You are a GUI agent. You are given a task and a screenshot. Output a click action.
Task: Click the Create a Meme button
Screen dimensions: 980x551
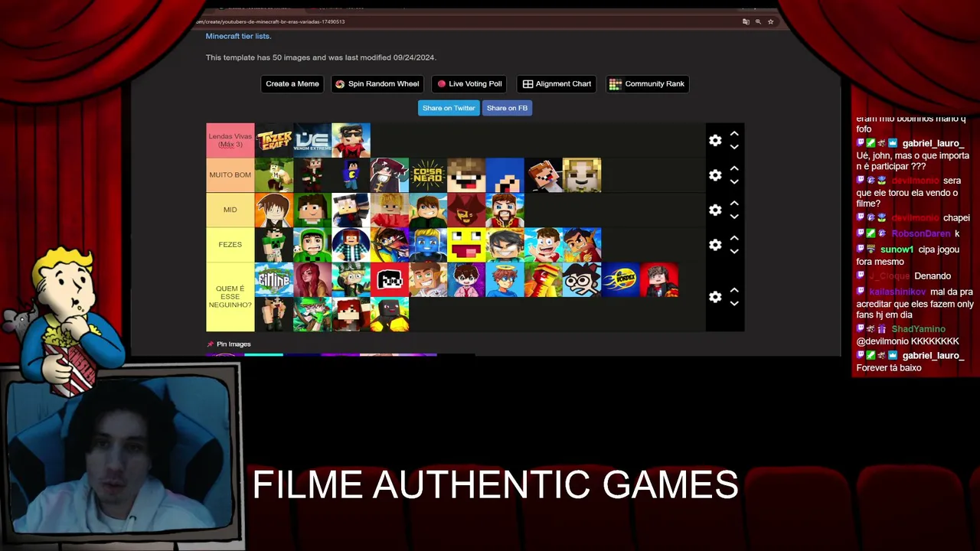click(292, 84)
